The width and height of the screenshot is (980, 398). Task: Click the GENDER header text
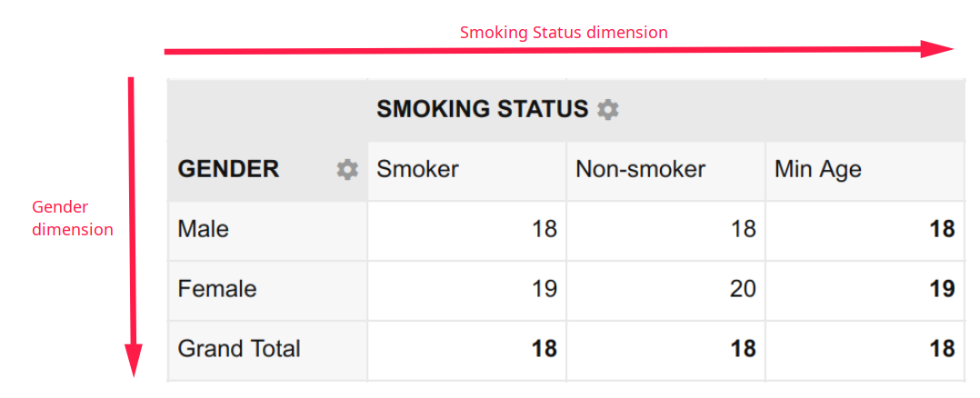(228, 169)
